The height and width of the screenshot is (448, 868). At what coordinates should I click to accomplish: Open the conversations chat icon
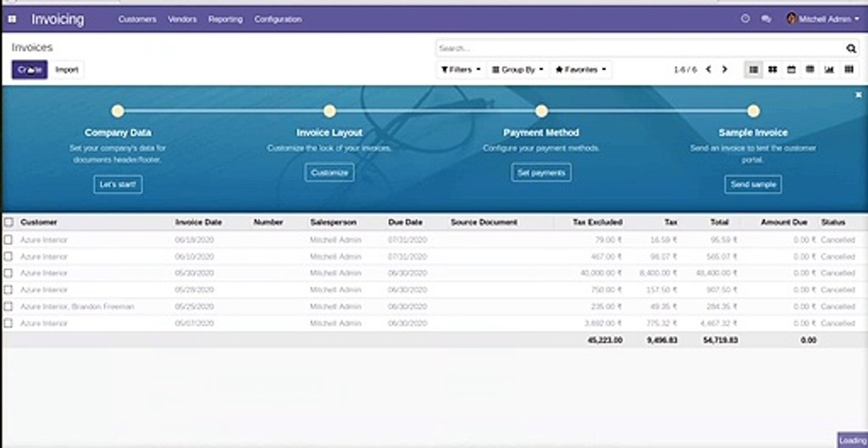coord(766,19)
